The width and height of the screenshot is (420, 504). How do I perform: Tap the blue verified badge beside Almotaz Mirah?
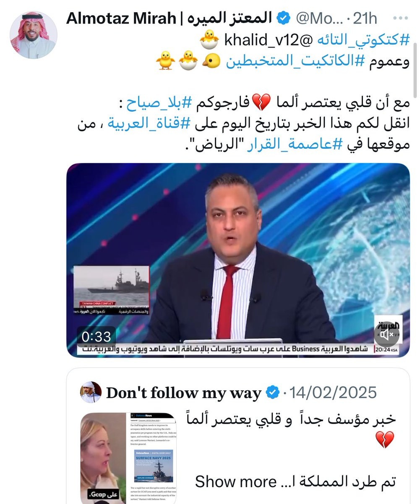click(x=284, y=18)
